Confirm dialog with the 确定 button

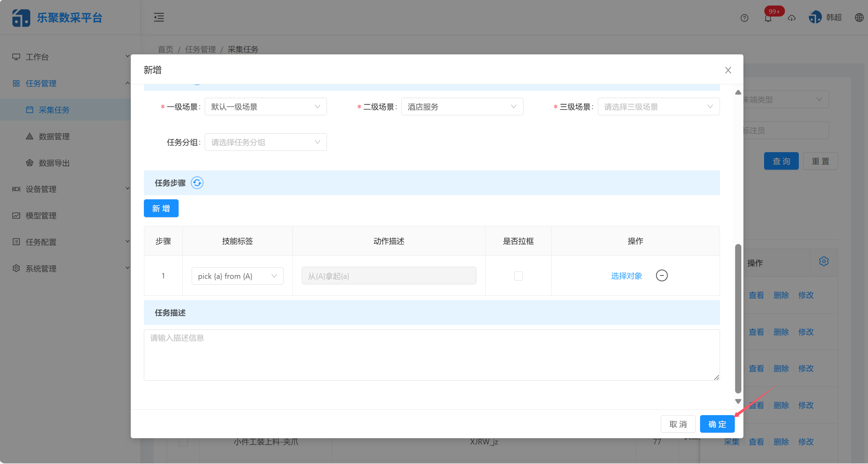pos(717,424)
